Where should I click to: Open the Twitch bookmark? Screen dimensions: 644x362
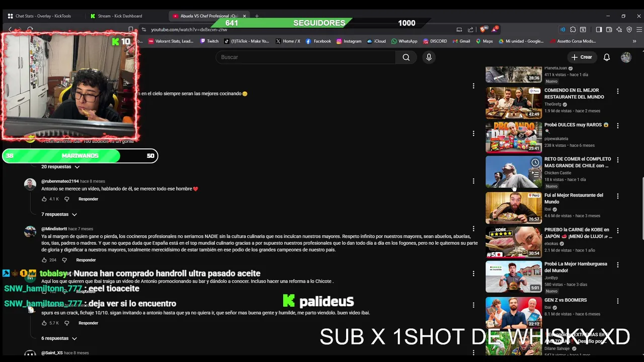209,41
